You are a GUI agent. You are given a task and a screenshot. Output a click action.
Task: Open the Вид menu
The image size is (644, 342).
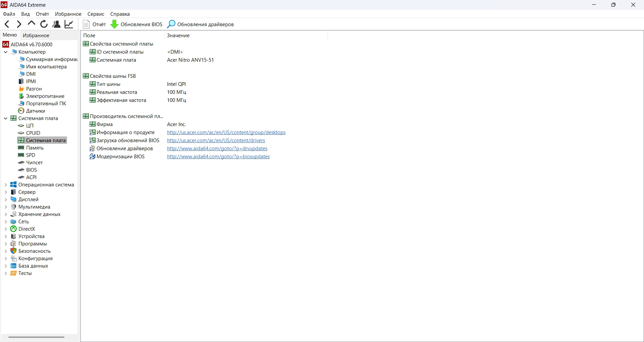tap(25, 14)
